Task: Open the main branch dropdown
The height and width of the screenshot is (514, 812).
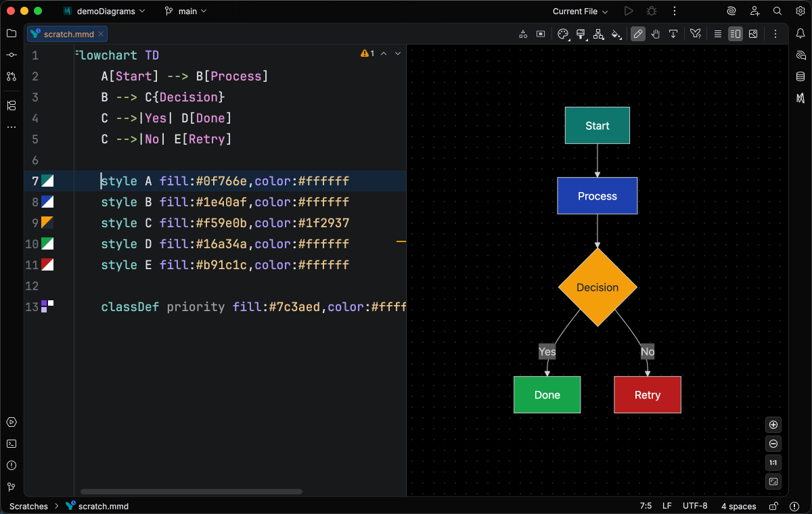Action: coord(186,11)
